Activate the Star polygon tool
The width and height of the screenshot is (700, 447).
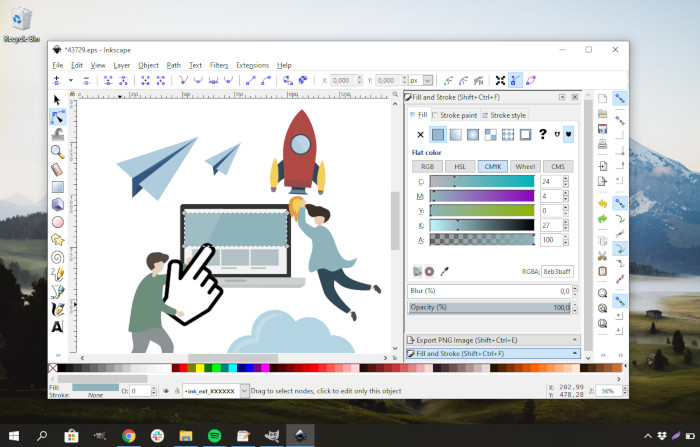coord(57,239)
